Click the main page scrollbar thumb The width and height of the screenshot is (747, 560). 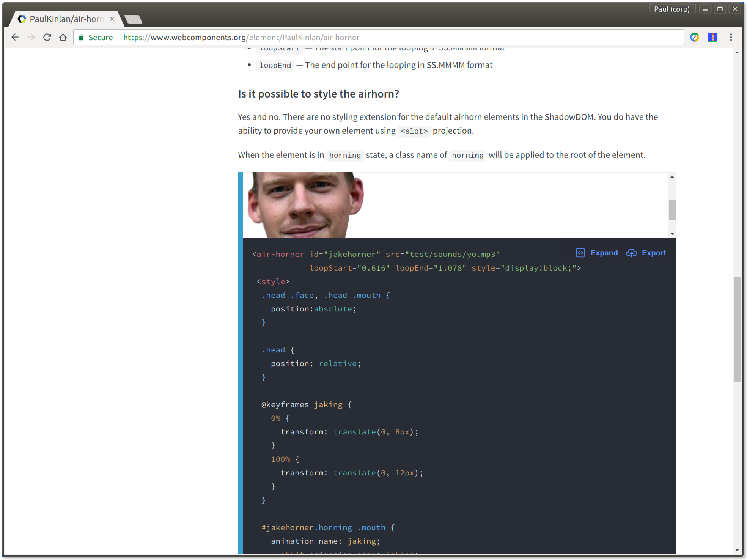[x=737, y=329]
